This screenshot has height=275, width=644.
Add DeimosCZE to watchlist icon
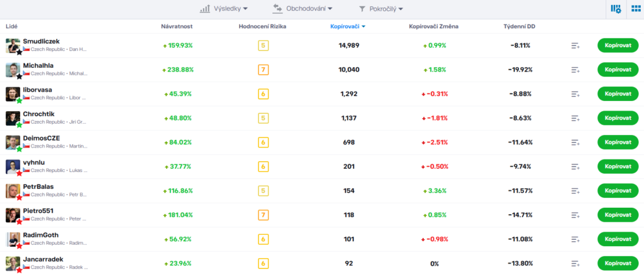pos(575,143)
